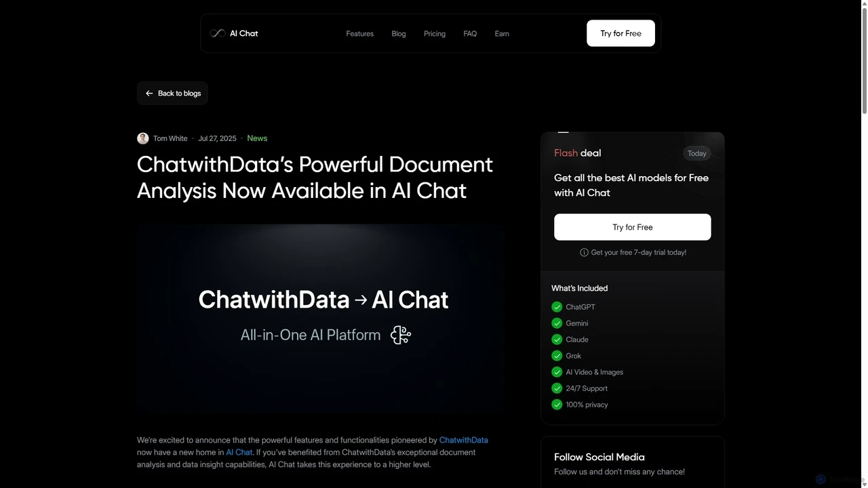Click the Today badge in Flash deal card
The height and width of the screenshot is (488, 868).
coord(697,153)
